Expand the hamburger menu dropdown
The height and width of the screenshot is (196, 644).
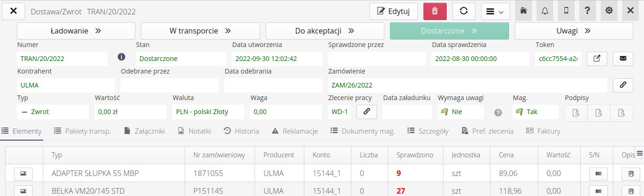click(495, 11)
